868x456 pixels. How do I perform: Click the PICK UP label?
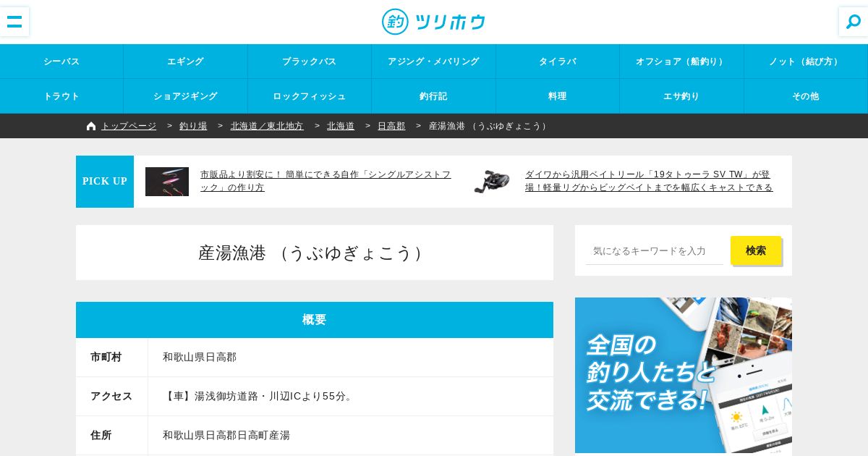pyautogui.click(x=105, y=182)
